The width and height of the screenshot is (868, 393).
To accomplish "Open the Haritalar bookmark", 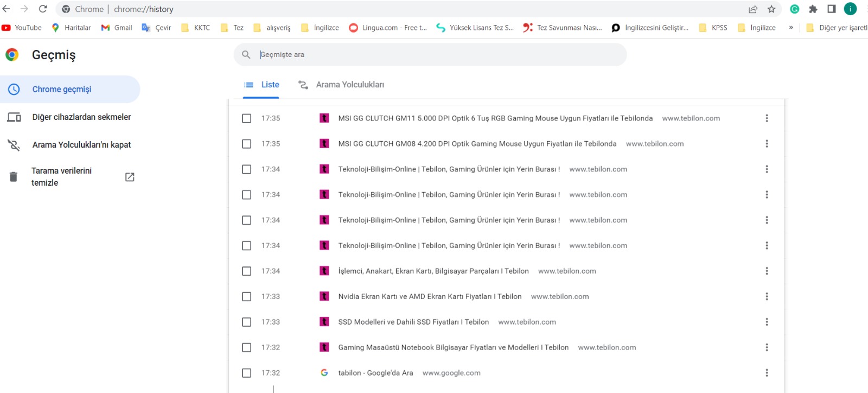I will click(x=71, y=28).
